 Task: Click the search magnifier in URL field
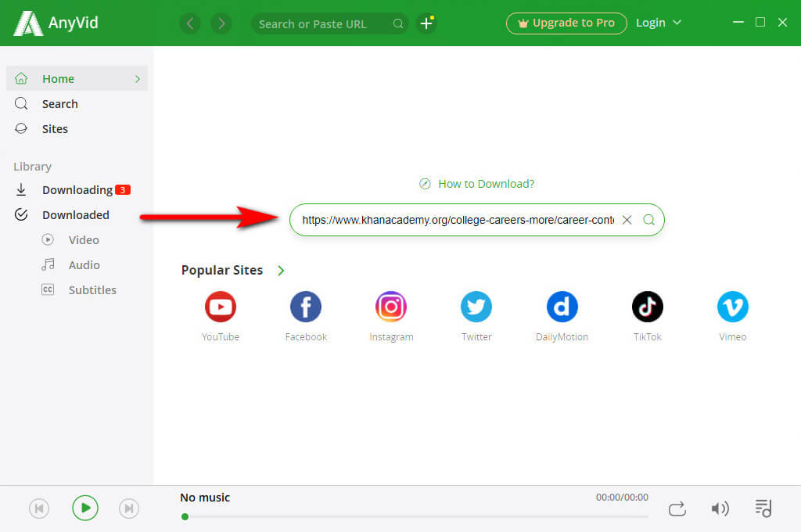point(648,220)
